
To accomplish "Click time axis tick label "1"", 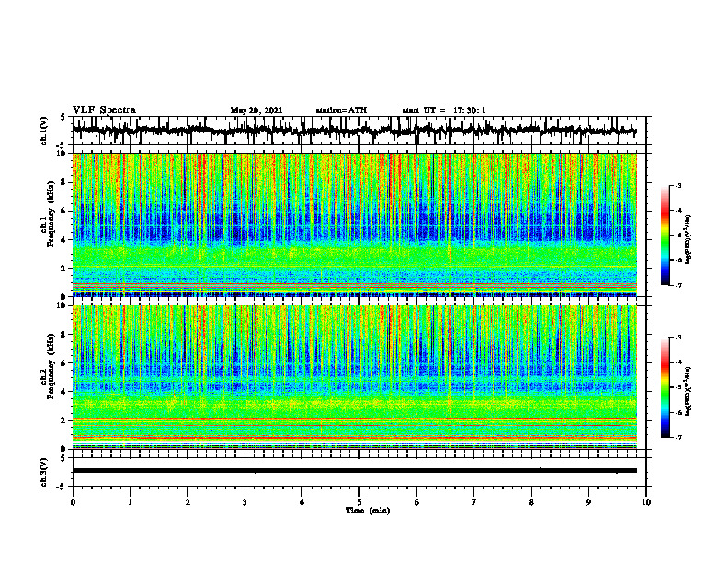I will click(x=130, y=502).
